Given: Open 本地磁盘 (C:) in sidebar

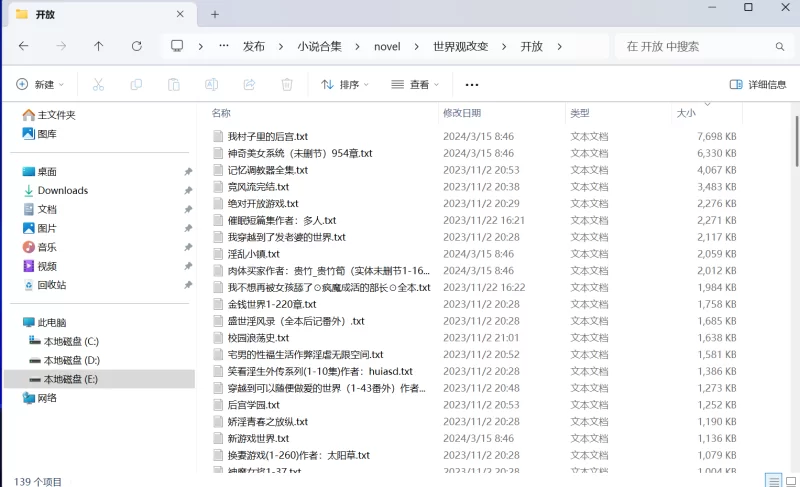Looking at the screenshot, I should (x=64, y=342).
